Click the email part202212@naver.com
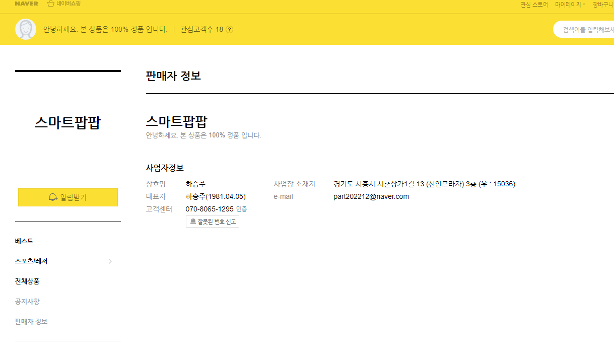Screen dimensions: 614x364 tap(371, 196)
